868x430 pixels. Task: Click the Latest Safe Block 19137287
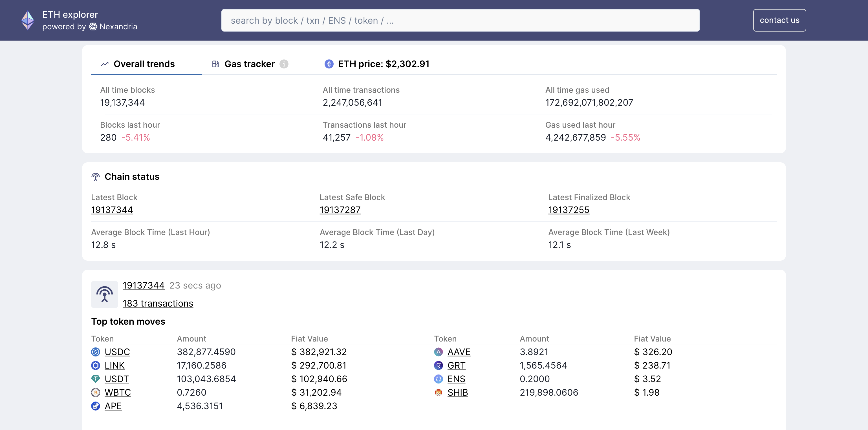point(340,209)
